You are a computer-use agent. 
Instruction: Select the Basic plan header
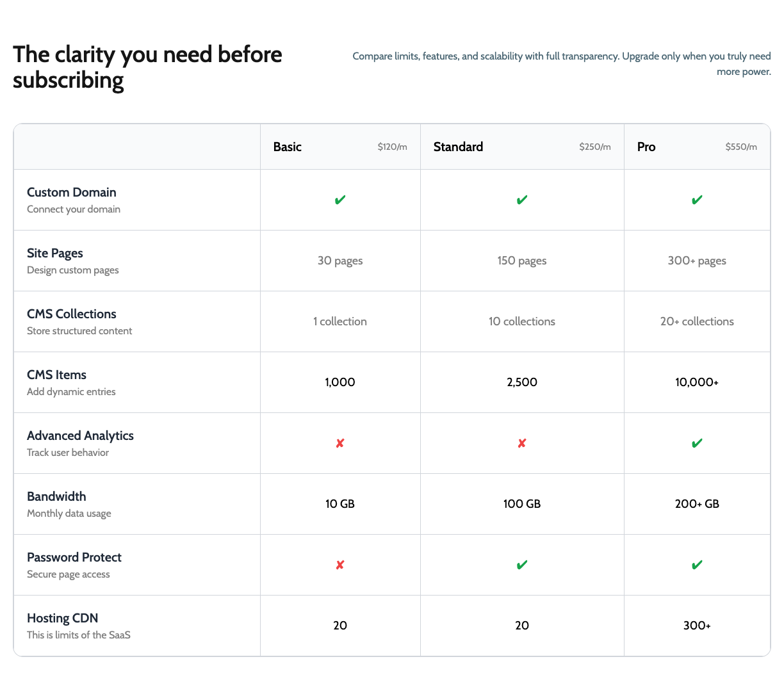click(x=287, y=147)
